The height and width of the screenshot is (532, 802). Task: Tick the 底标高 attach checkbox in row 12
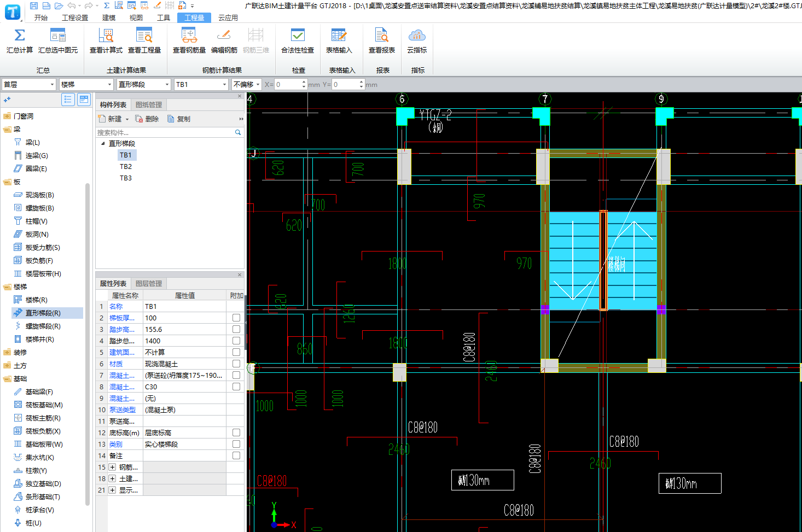click(236, 432)
